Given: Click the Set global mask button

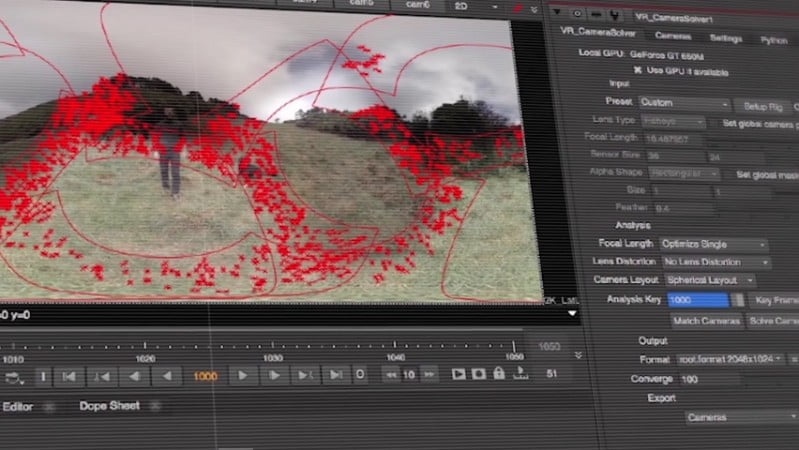Looking at the screenshot, I should point(766,176).
